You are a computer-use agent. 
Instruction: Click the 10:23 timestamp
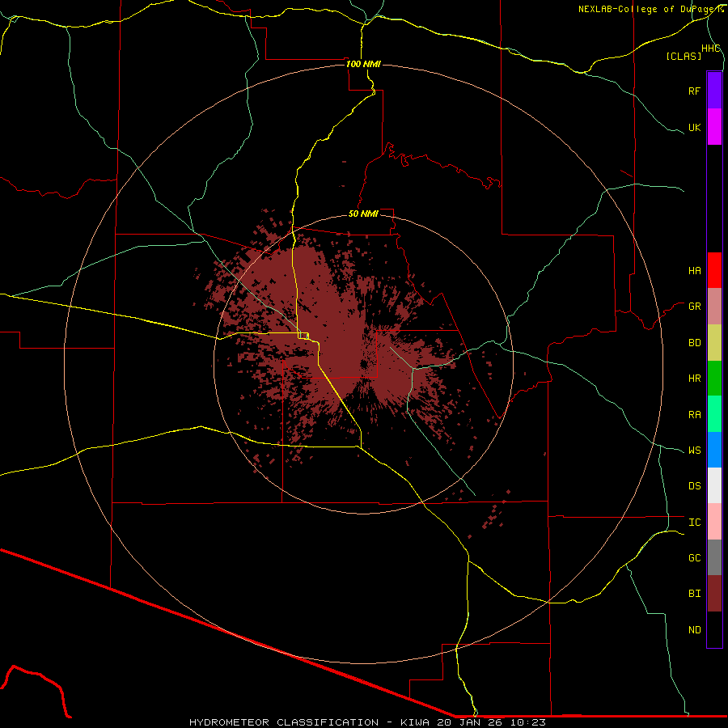point(530,722)
